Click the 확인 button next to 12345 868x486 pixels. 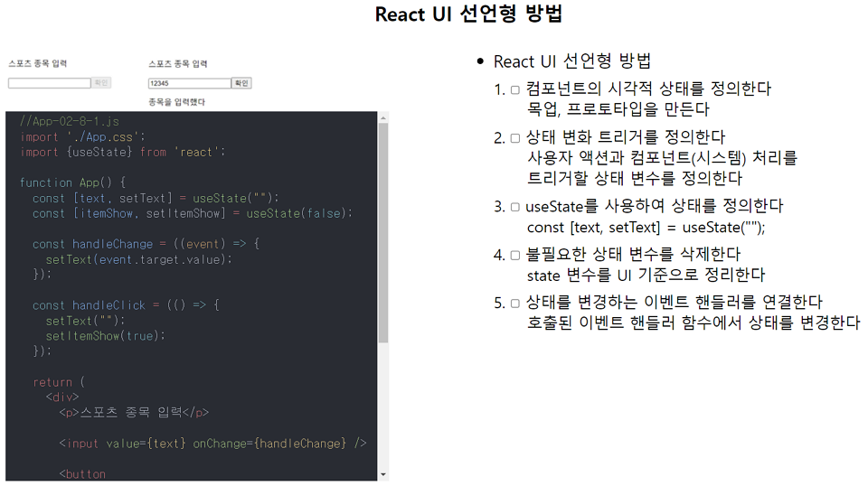(x=242, y=83)
